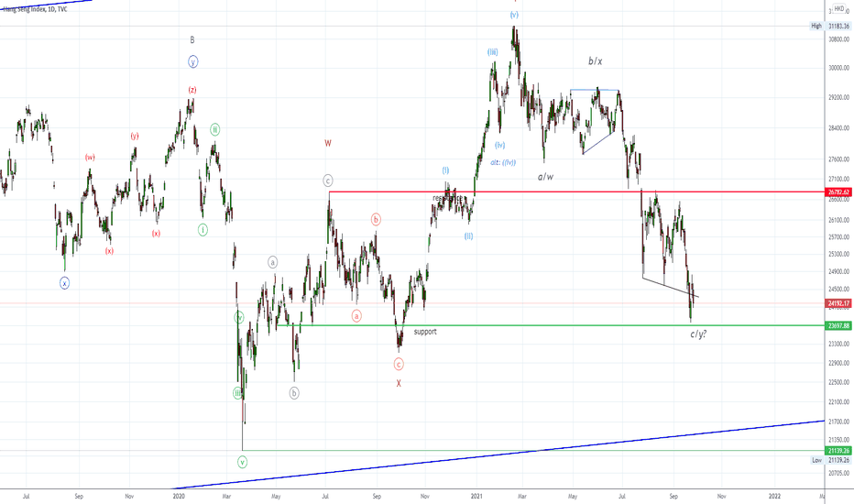
Task: Select the red circled 'a' marker
Action: click(x=356, y=316)
